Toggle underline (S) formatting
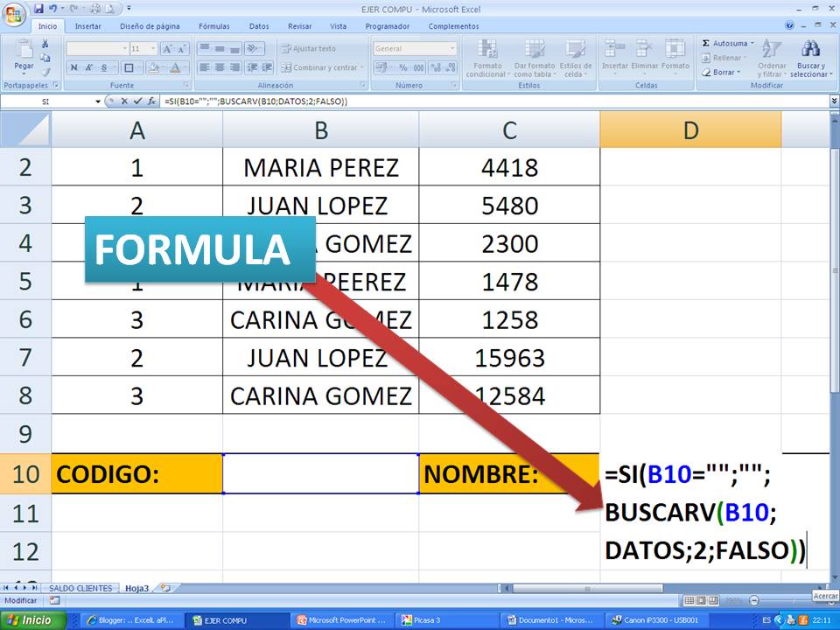The height and width of the screenshot is (630, 840). (103, 67)
